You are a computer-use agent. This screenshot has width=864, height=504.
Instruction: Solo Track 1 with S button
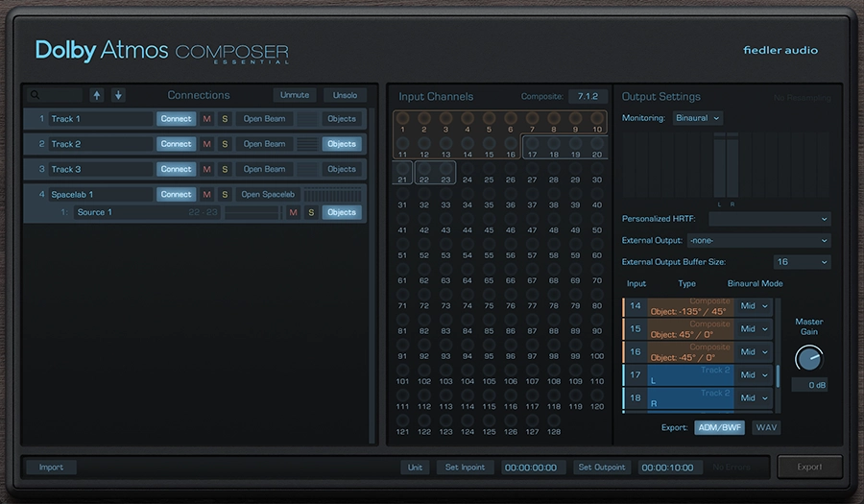click(225, 118)
